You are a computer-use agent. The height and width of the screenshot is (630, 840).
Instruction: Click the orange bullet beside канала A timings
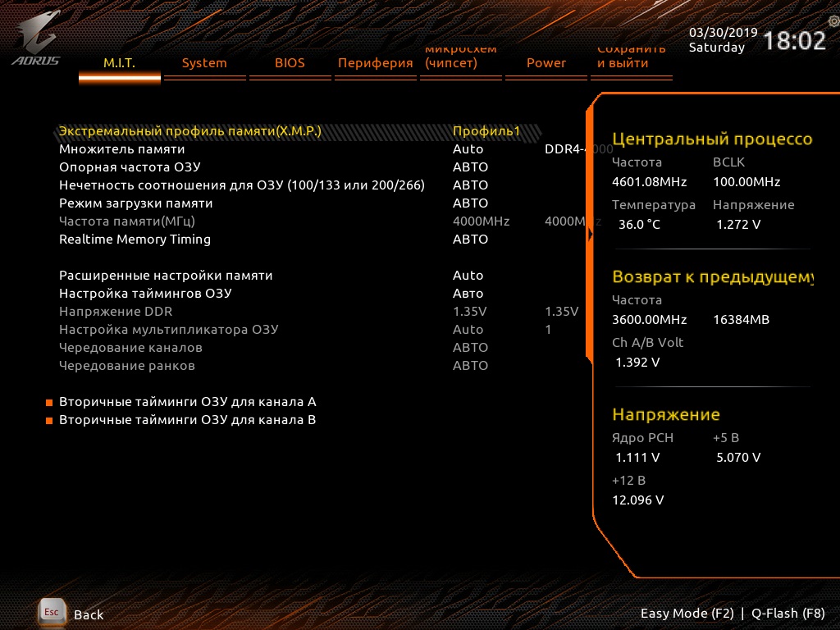point(49,402)
